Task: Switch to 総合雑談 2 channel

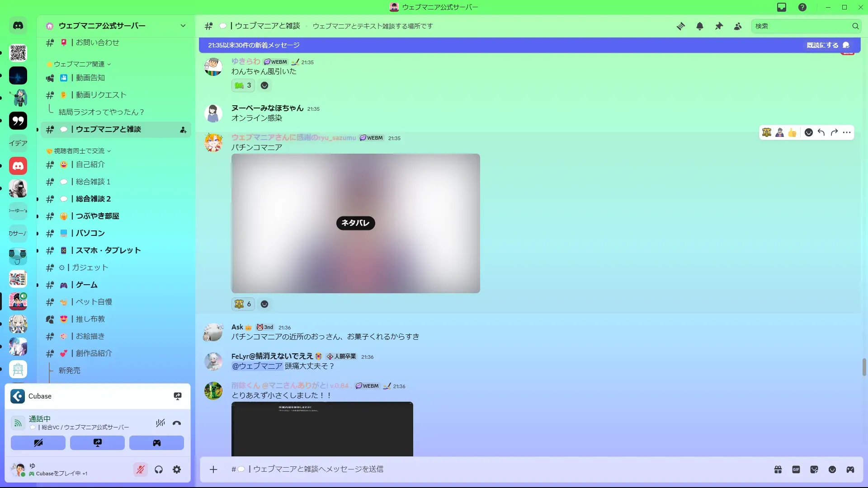Action: pos(93,199)
